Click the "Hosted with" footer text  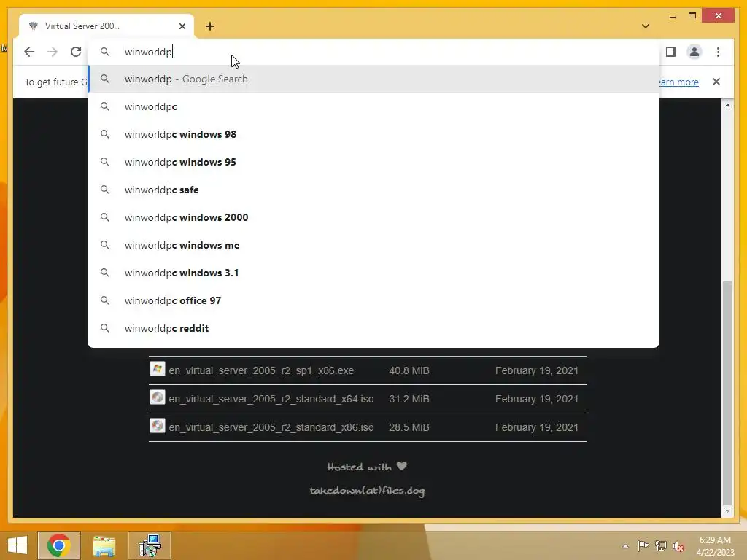(x=359, y=467)
